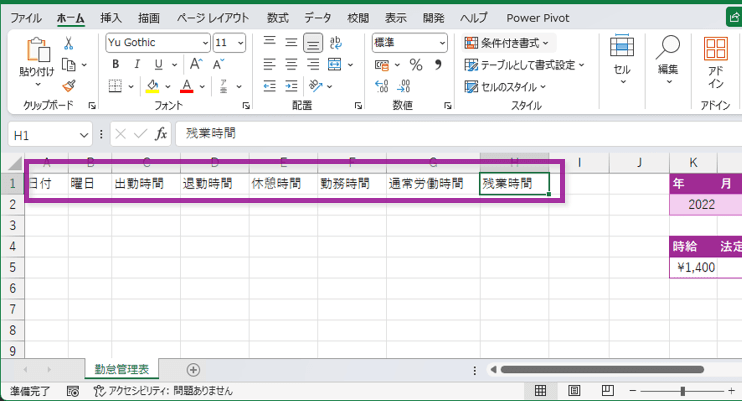Click the zoom slider handle
Viewport: 742px width, 401px height.
(682, 391)
